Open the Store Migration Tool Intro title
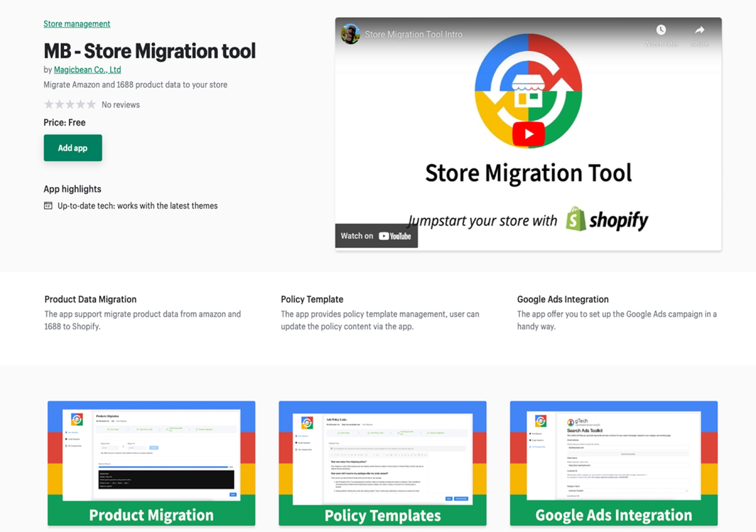This screenshot has width=756, height=532. (414, 34)
